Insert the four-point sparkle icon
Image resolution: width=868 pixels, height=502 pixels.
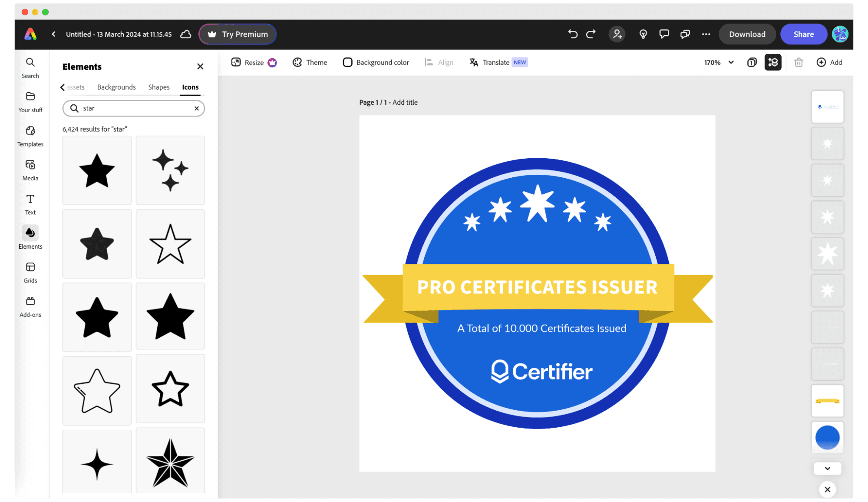[97, 462]
